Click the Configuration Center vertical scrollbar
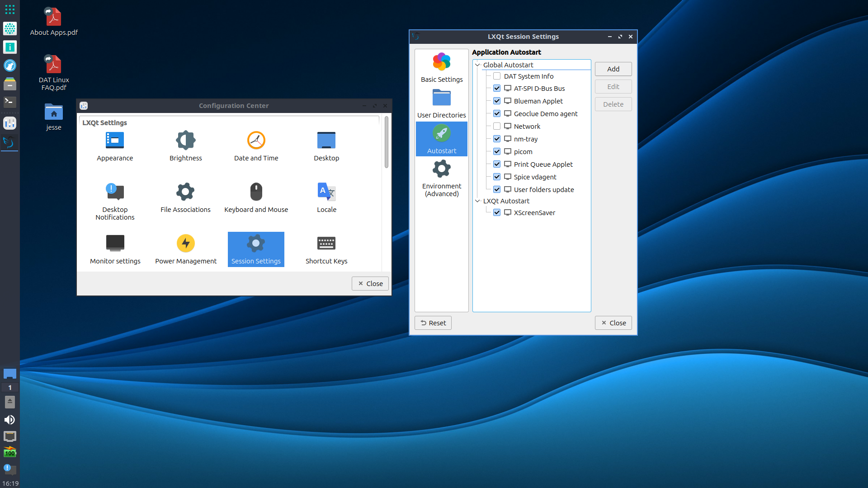Viewport: 868px width, 488px height. point(387,142)
